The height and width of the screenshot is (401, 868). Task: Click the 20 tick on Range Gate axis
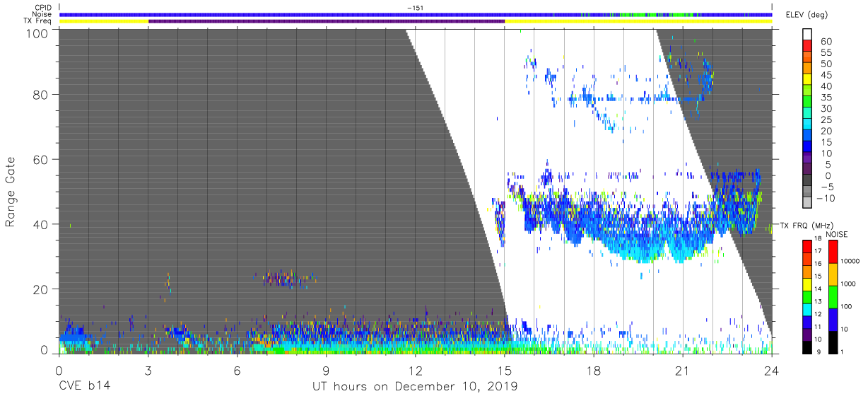pos(41,289)
